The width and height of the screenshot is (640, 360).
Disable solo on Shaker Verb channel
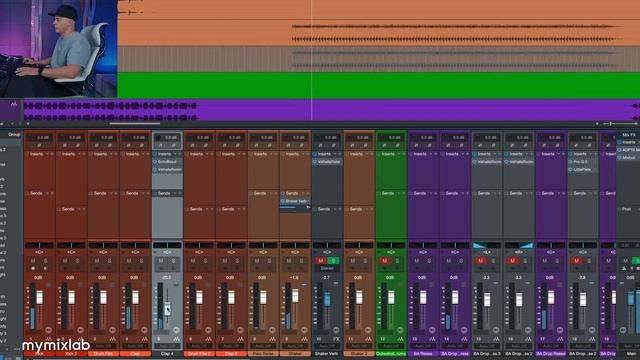coord(333,260)
